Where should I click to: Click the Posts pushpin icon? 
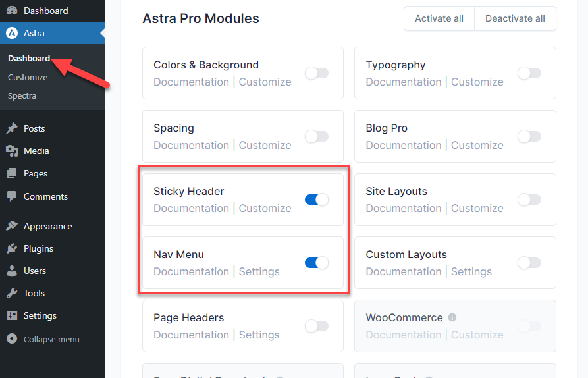point(12,128)
